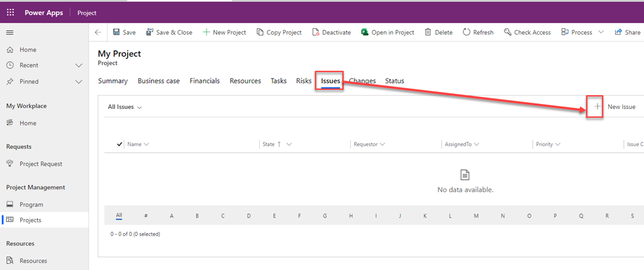644x270 pixels.
Task: Open the Power Apps app launcher waffle
Action: click(10, 13)
